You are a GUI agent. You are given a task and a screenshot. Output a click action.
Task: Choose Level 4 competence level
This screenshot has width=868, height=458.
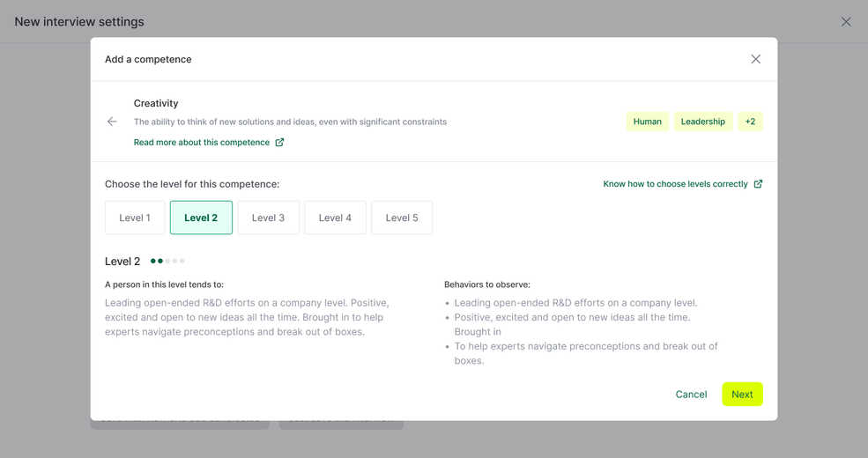[x=336, y=218]
